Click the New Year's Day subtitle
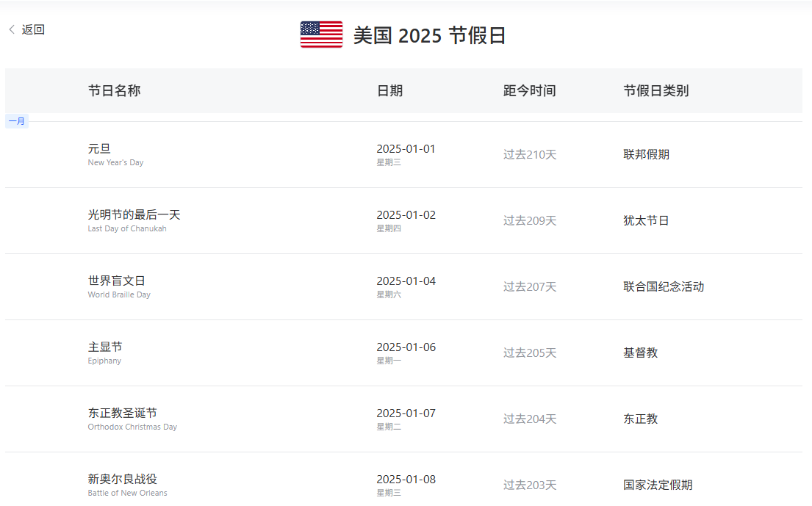This screenshot has width=812, height=506. click(115, 162)
